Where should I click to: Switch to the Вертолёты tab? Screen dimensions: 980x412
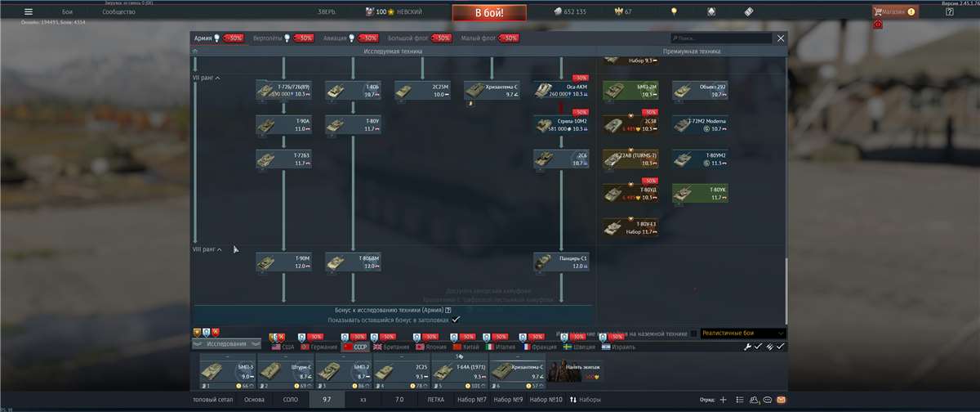(x=268, y=38)
